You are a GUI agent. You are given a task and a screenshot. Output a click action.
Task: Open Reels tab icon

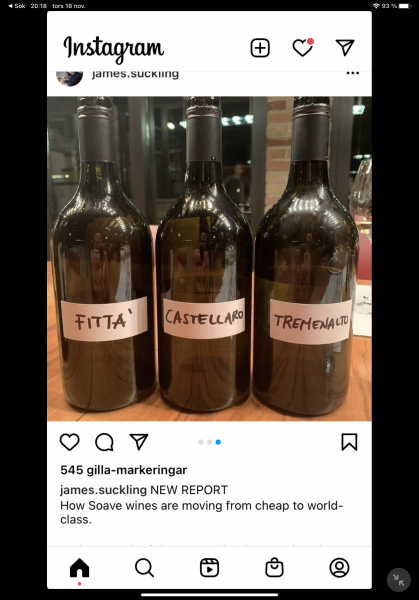click(x=209, y=567)
